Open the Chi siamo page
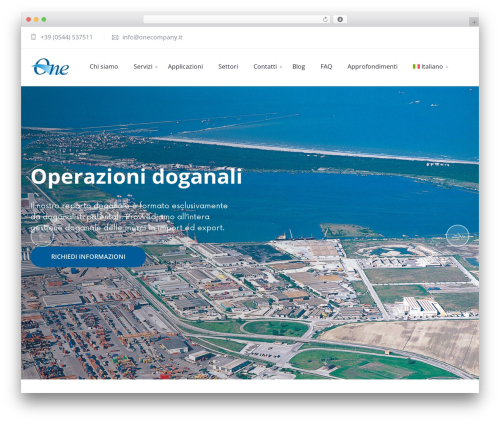 pyautogui.click(x=104, y=67)
